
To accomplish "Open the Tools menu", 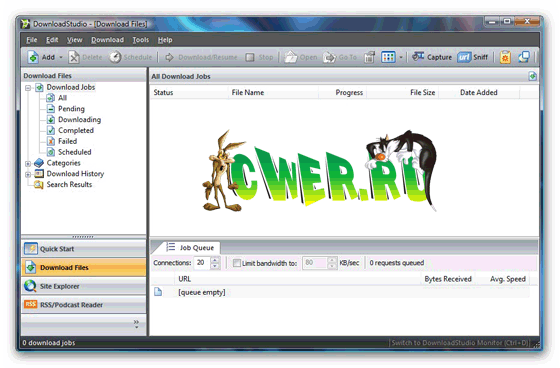I will pyautogui.click(x=141, y=40).
